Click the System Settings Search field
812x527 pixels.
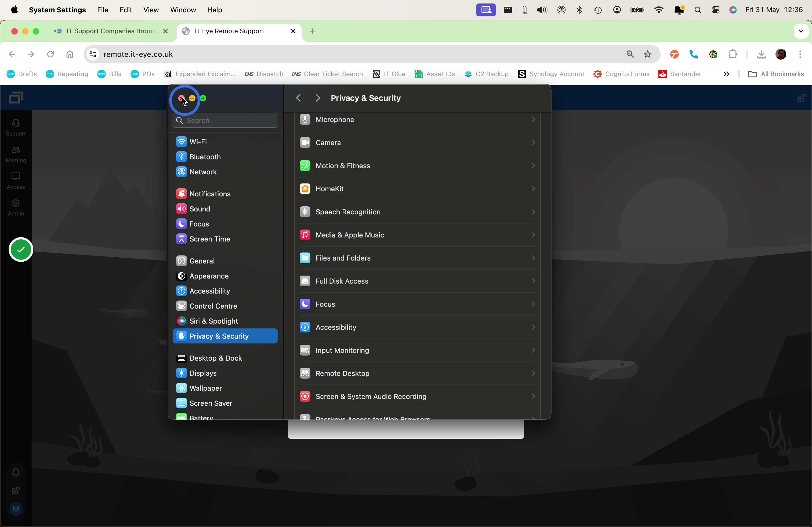click(x=225, y=120)
